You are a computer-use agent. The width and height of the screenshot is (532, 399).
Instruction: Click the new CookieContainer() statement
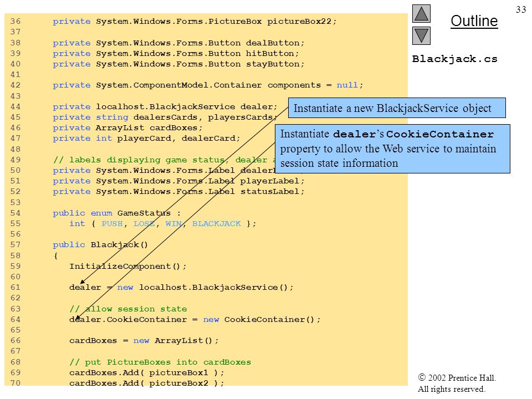(x=195, y=320)
